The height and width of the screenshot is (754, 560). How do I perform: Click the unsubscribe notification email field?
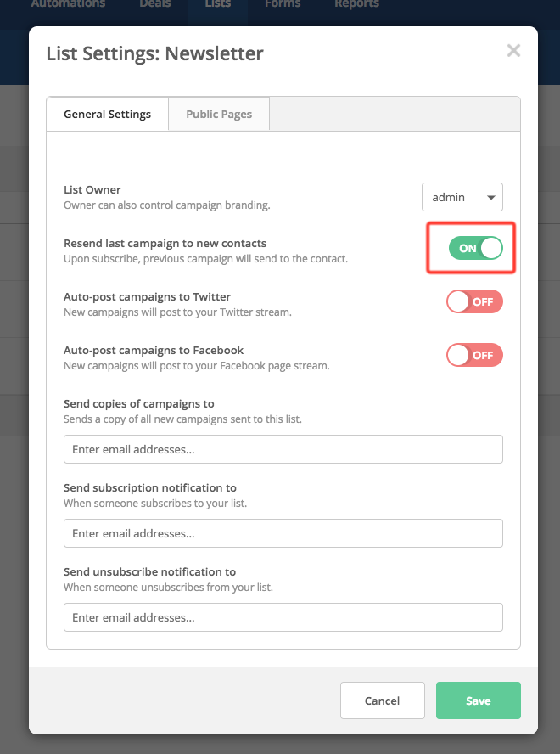coord(283,617)
